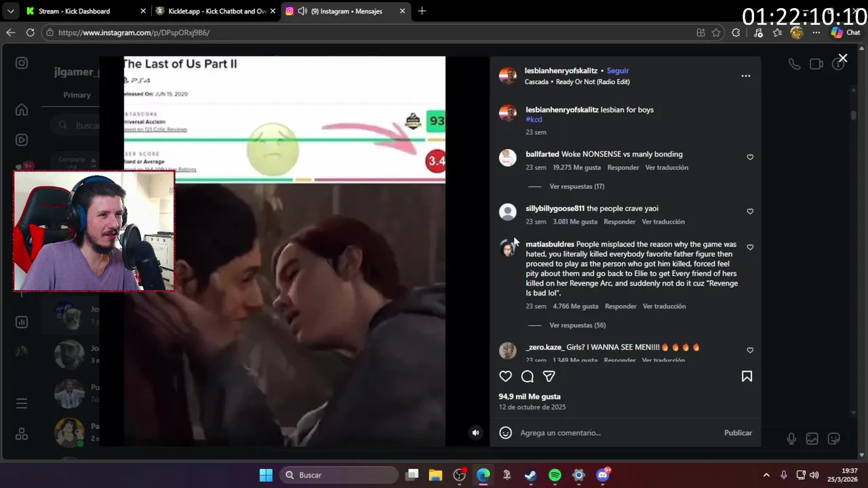The width and height of the screenshot is (868, 488).
Task: Unmute the video with speaker icon
Action: (475, 432)
